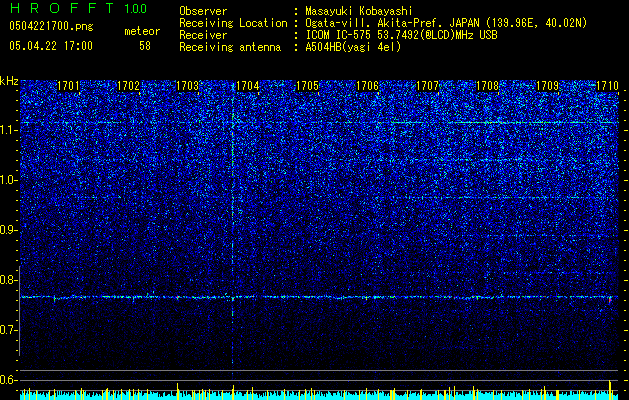The width and height of the screenshot is (629, 400).
Task: Click the Ogata-vill. Akita-Pref. JAPAN location text
Action: coord(446,23)
